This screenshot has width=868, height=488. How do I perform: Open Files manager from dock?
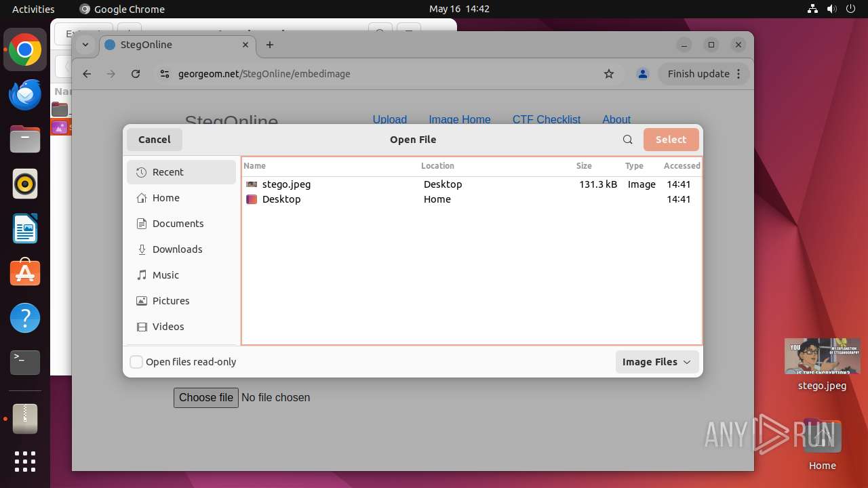[x=25, y=140]
